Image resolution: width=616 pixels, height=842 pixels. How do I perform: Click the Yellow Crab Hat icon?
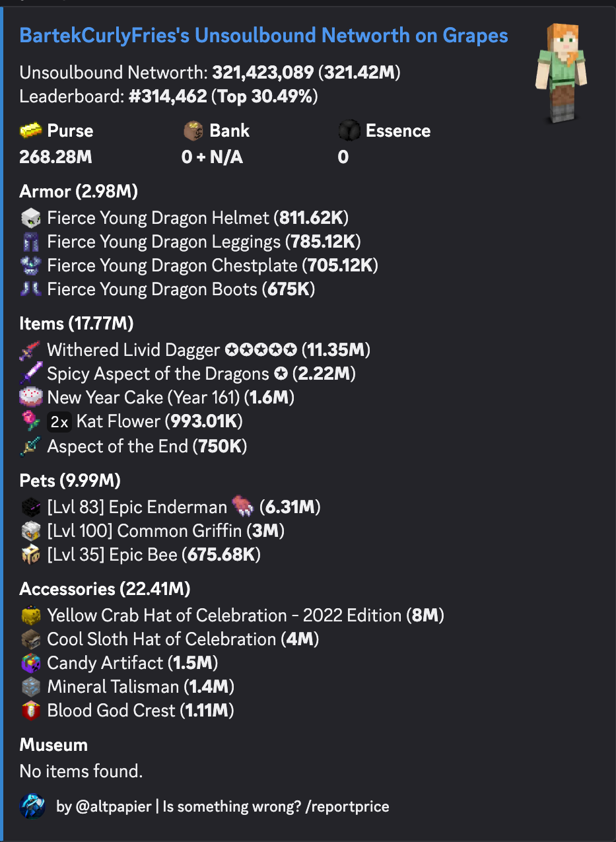(x=31, y=615)
